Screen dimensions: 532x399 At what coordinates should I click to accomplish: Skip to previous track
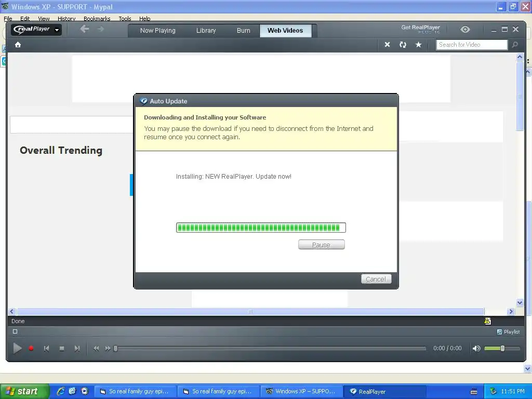(46, 349)
